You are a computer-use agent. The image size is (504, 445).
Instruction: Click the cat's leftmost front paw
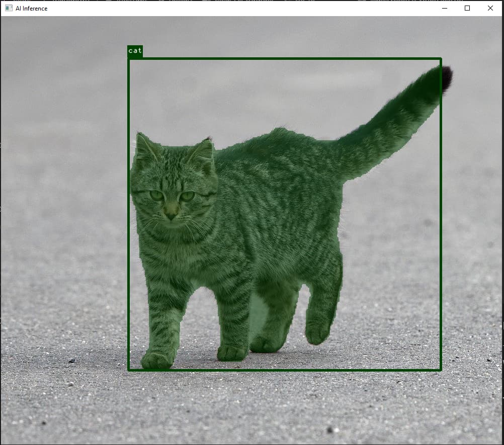(157, 360)
